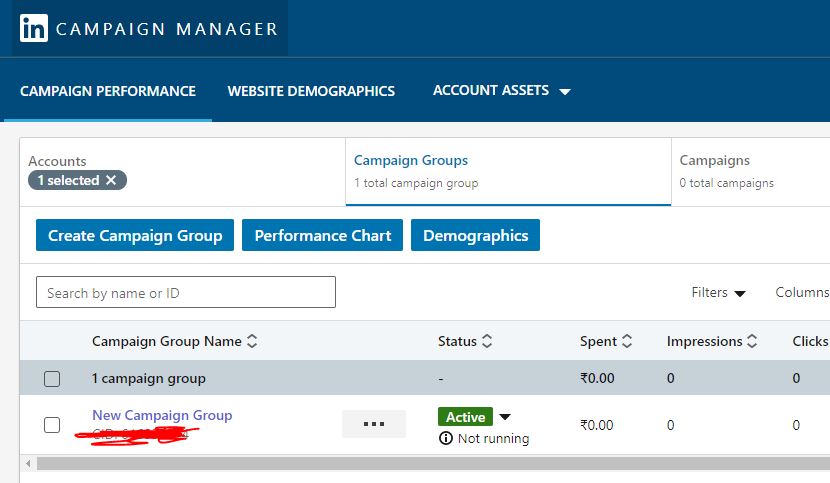Image resolution: width=830 pixels, height=483 pixels.
Task: Click the Demographics button
Action: [475, 235]
